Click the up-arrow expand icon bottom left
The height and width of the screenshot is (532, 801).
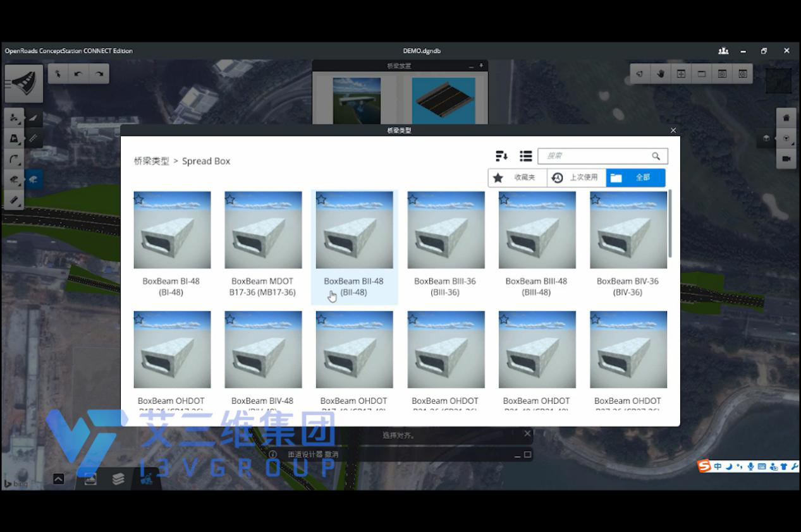(58, 479)
